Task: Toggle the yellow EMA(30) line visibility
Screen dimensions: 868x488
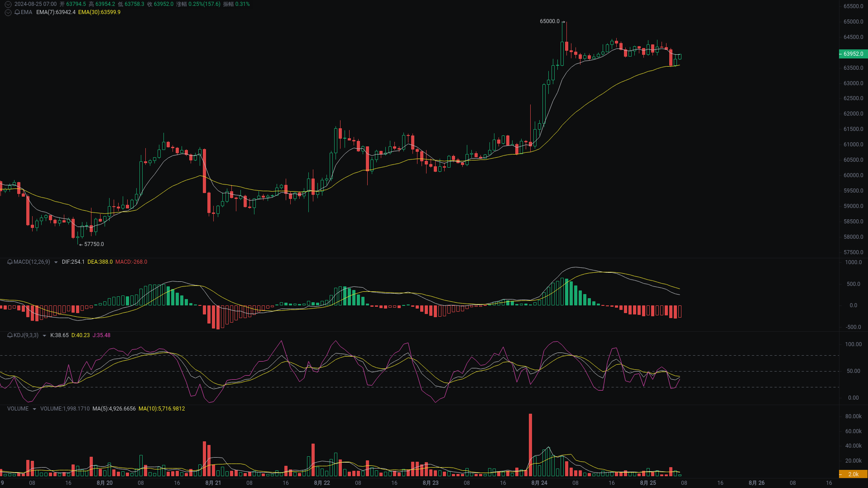Action: tap(99, 13)
